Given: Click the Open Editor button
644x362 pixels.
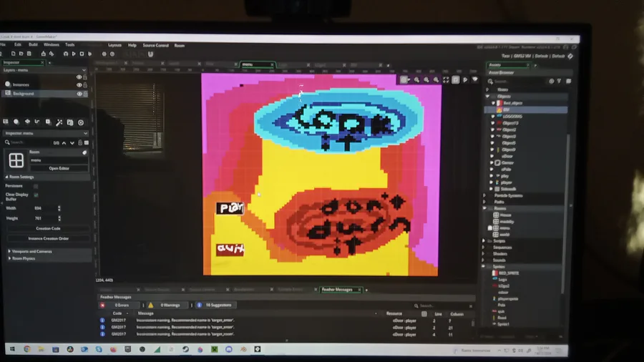Looking at the screenshot, I should [x=59, y=168].
